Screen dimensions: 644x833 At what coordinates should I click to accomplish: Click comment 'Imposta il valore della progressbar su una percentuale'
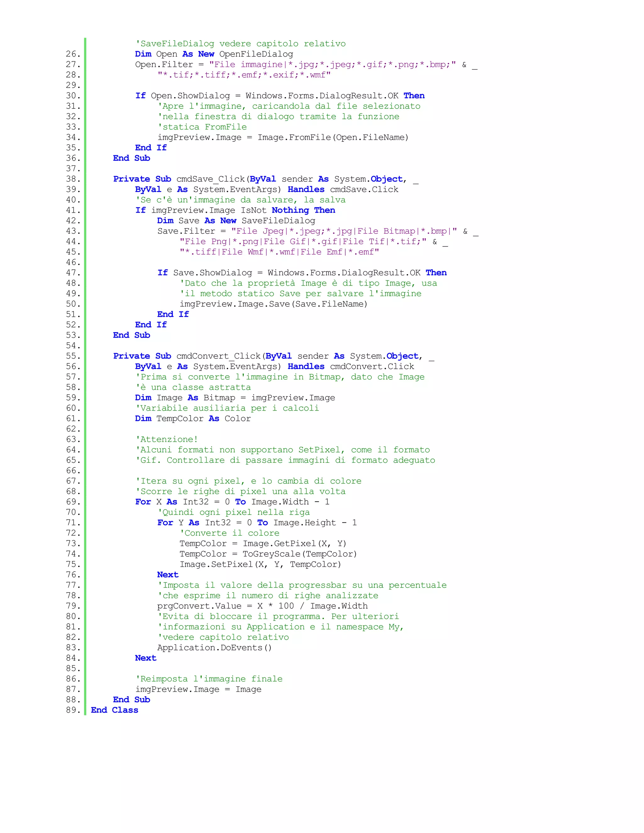click(x=302, y=586)
